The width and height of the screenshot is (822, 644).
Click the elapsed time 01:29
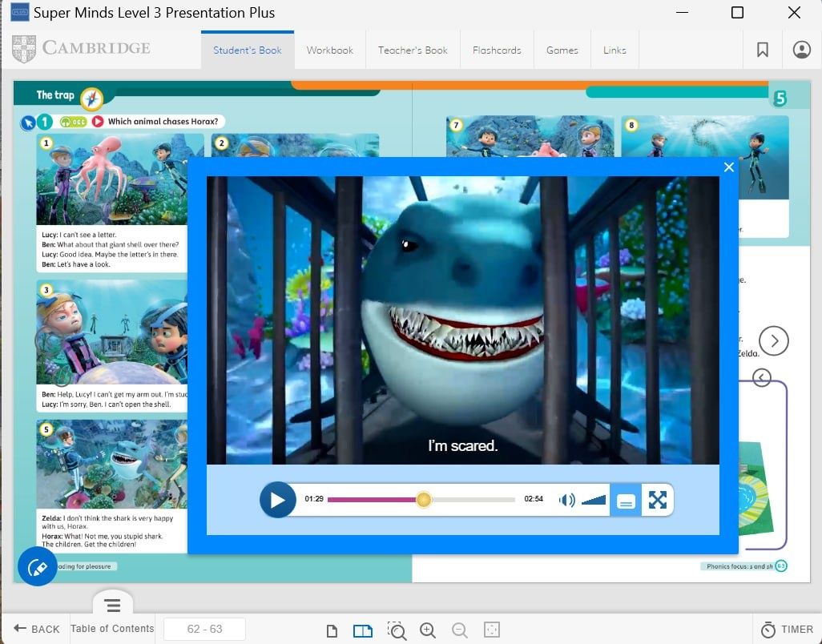314,499
